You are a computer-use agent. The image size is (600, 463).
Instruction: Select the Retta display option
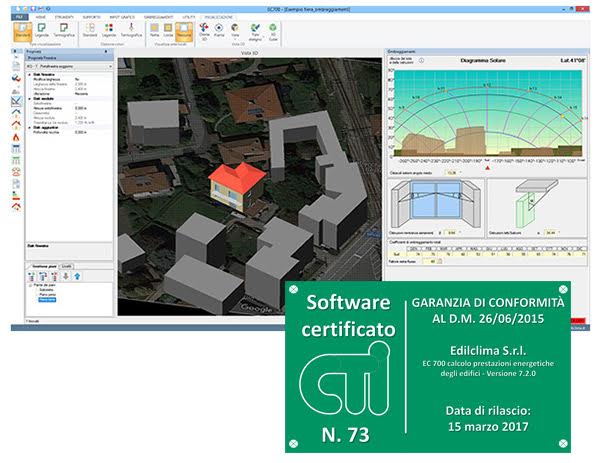pyautogui.click(x=155, y=31)
